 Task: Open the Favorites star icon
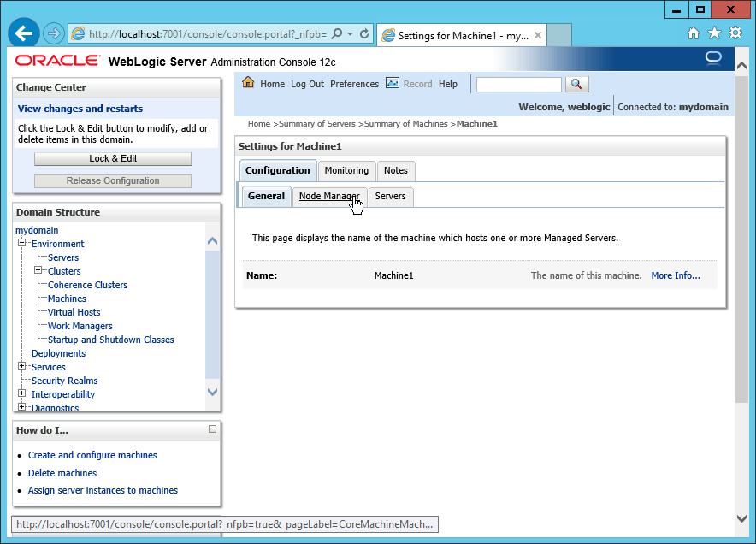pyautogui.click(x=714, y=33)
